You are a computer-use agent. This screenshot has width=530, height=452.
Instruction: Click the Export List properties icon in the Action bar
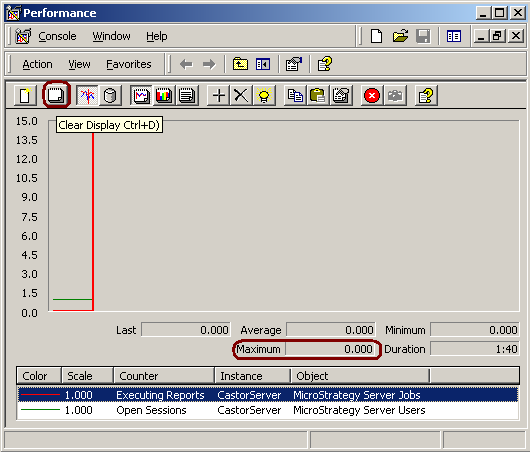coord(293,64)
